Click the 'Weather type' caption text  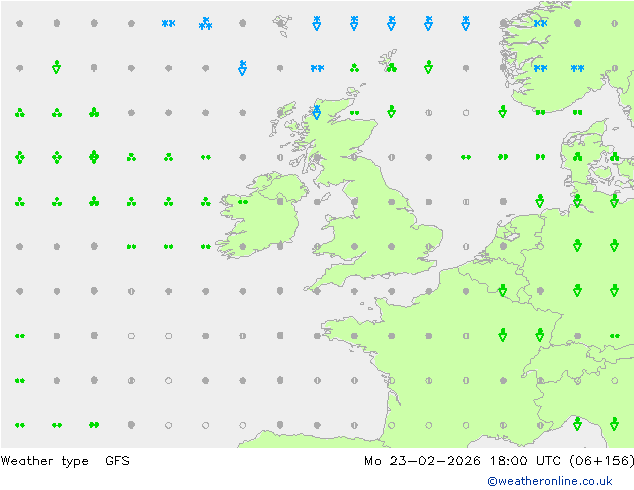pos(44,461)
